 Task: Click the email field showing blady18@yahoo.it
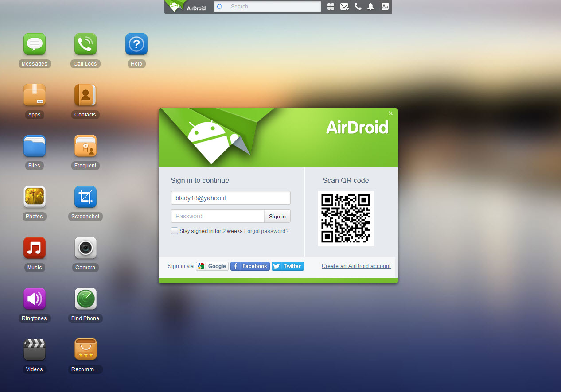coord(231,198)
